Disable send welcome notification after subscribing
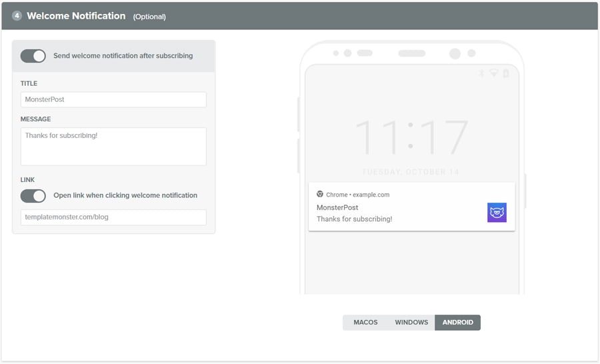Screen dimensions: 600x364 tap(33, 56)
